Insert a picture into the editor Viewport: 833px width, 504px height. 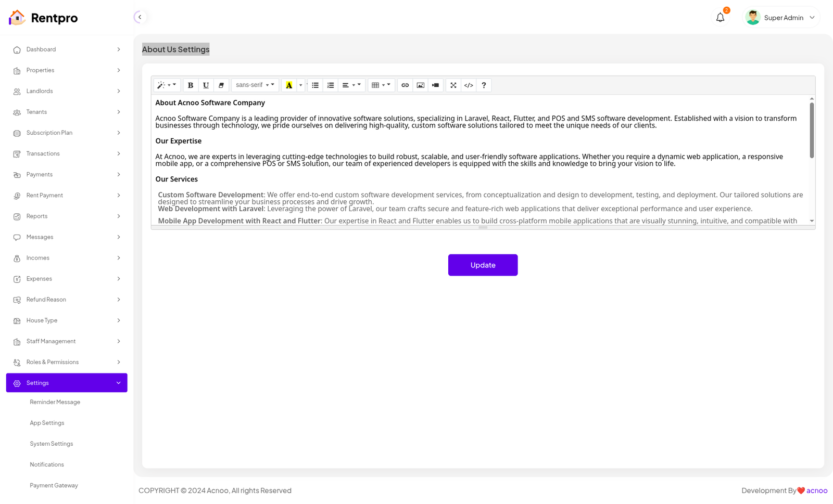[x=420, y=85]
